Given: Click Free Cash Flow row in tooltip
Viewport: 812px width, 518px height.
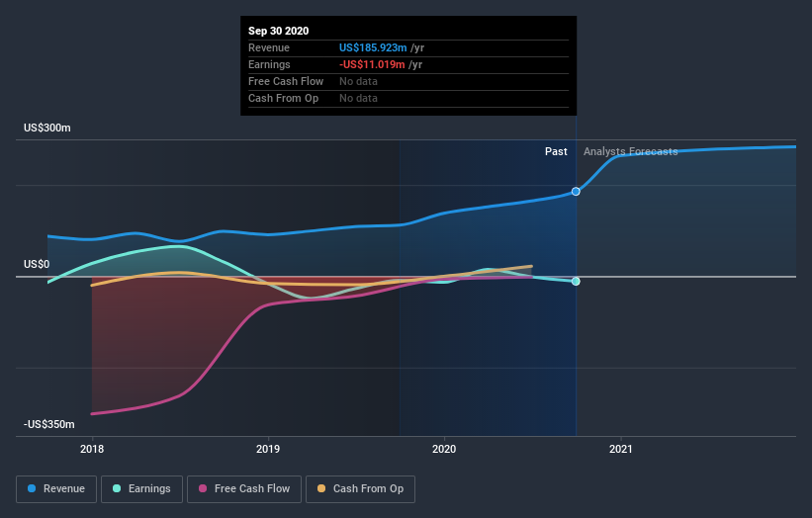Looking at the screenshot, I should tap(408, 82).
